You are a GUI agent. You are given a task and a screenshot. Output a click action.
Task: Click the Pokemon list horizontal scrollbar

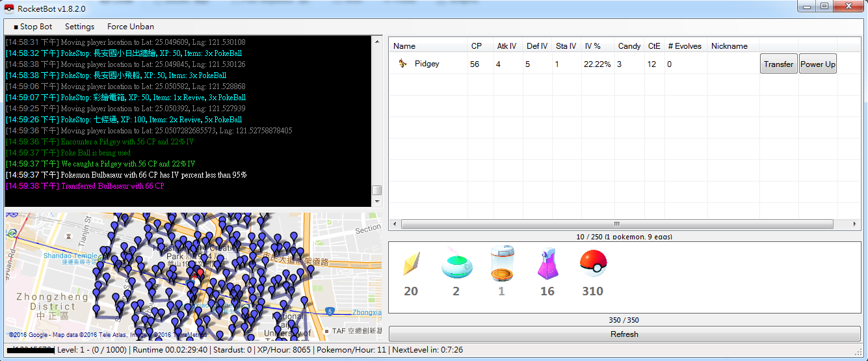[x=616, y=224]
